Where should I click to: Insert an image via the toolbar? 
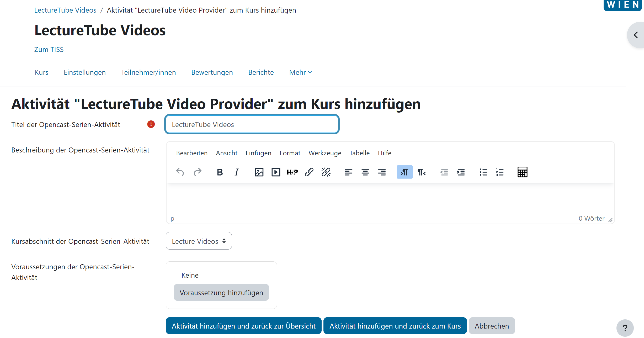click(x=259, y=172)
